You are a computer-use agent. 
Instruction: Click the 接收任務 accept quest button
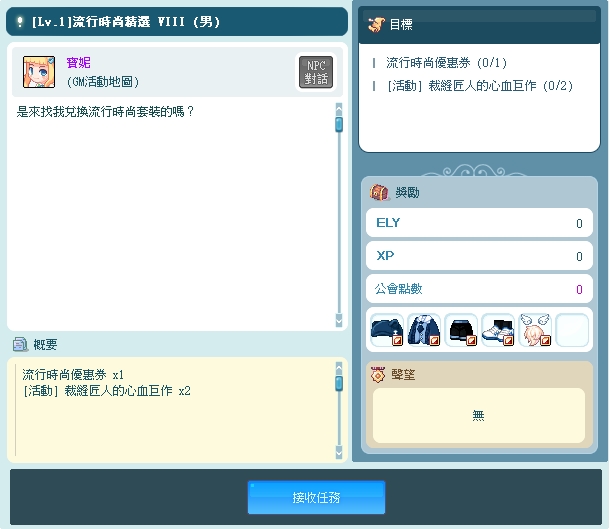point(316,497)
